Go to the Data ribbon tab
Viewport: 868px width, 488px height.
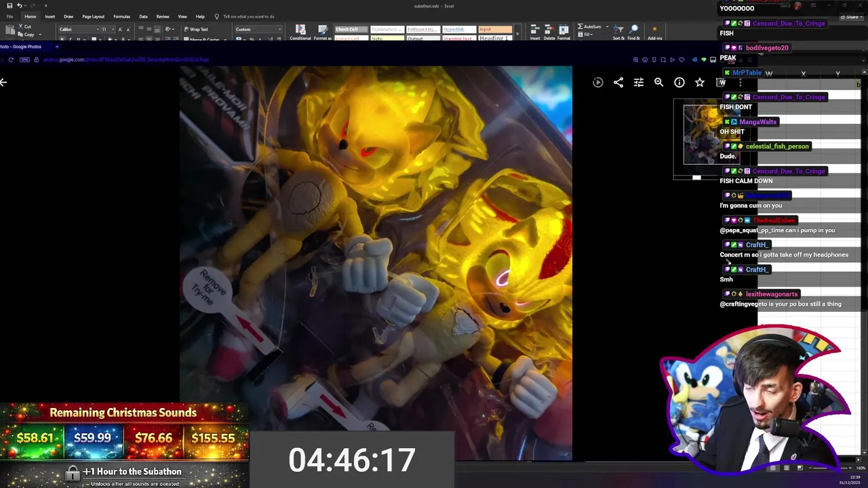[143, 16]
